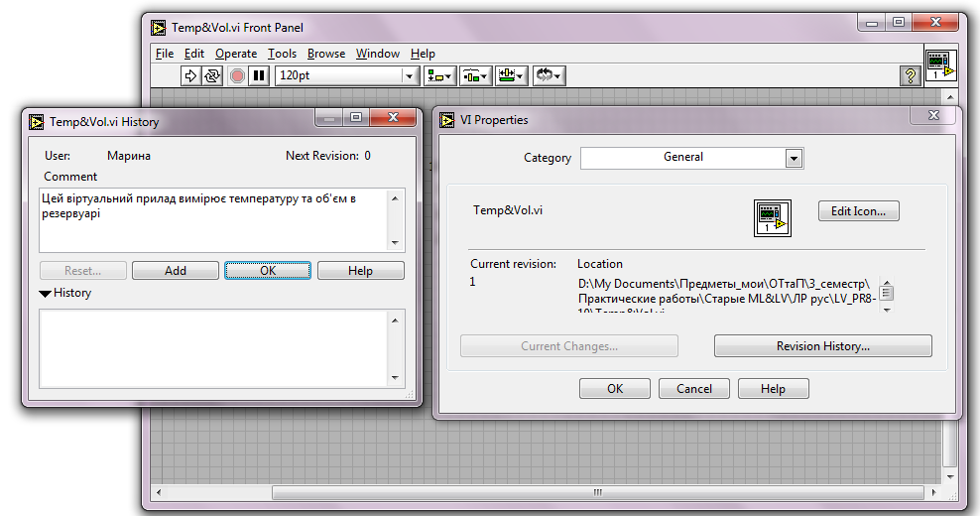The height and width of the screenshot is (516, 980).
Task: Click OK in the VI Properties dialog
Action: [x=615, y=389]
